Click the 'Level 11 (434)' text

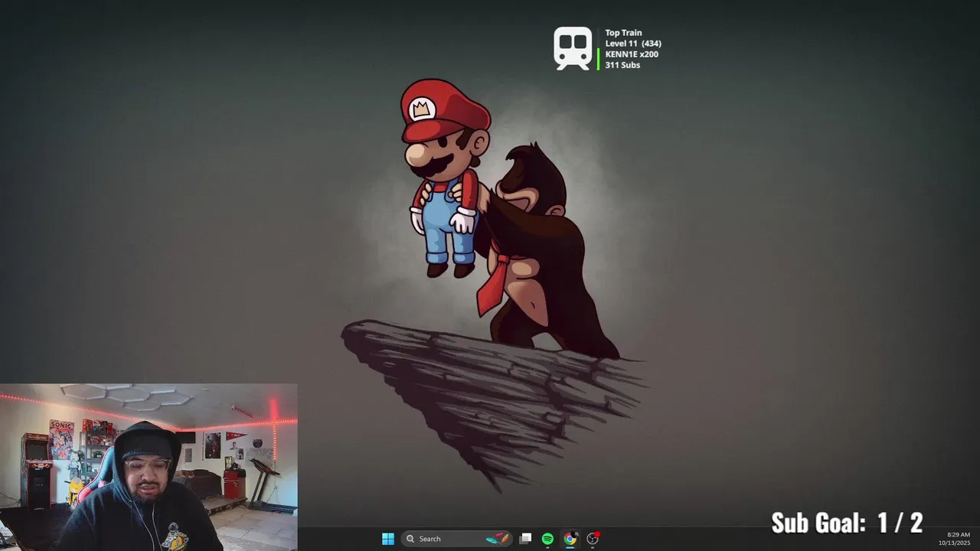pyautogui.click(x=633, y=44)
